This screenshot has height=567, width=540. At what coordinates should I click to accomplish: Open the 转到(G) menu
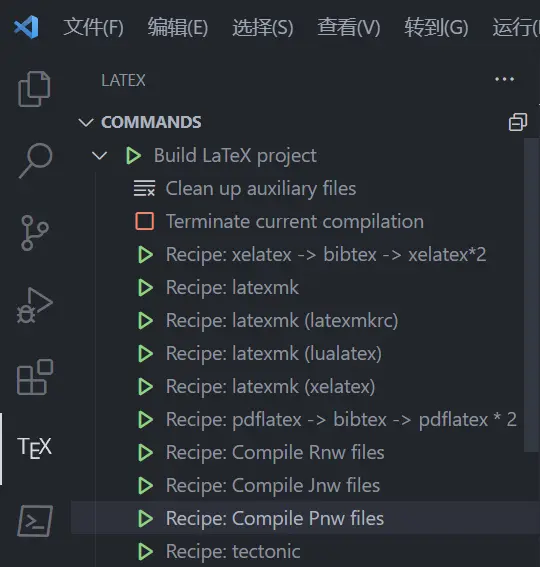click(x=436, y=27)
